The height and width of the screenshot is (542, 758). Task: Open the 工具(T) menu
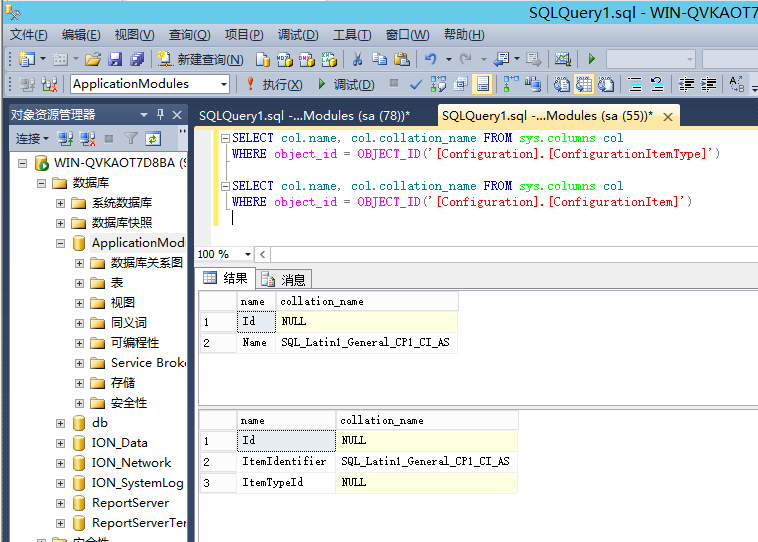click(x=352, y=35)
